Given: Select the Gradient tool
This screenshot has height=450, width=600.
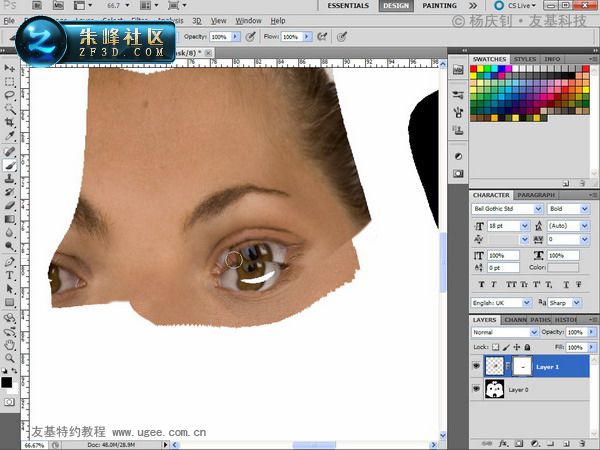Looking at the screenshot, I should tap(10, 219).
